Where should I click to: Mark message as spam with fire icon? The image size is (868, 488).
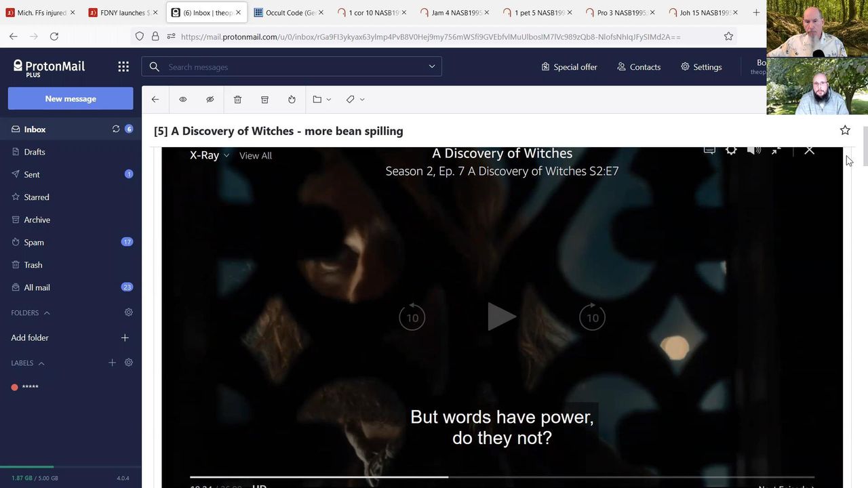(x=292, y=100)
